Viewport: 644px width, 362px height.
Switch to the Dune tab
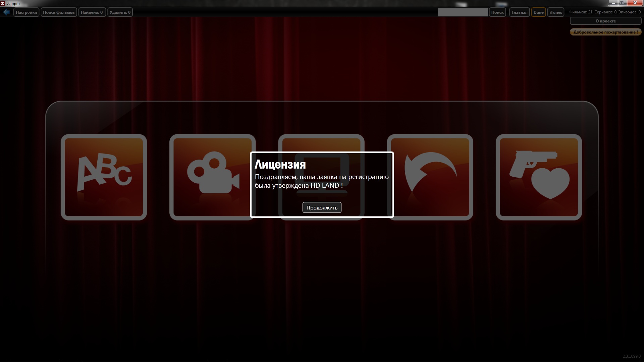coord(538,12)
